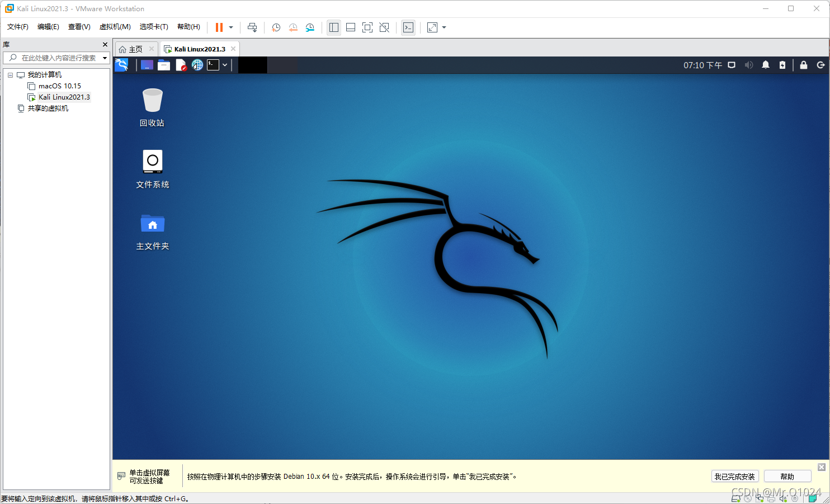Select macOS 10.15 virtual machine
Image resolution: width=830 pixels, height=504 pixels.
[59, 86]
